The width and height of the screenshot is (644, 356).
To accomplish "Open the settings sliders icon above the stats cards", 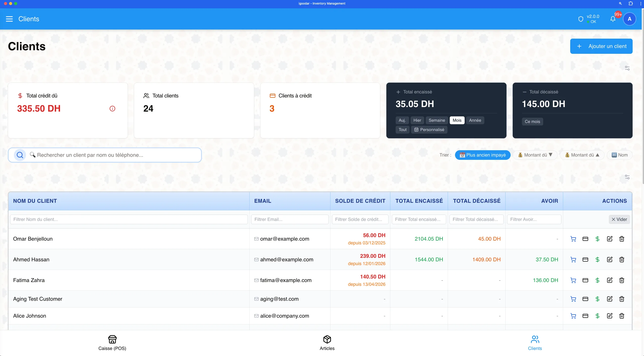I will coord(627,68).
